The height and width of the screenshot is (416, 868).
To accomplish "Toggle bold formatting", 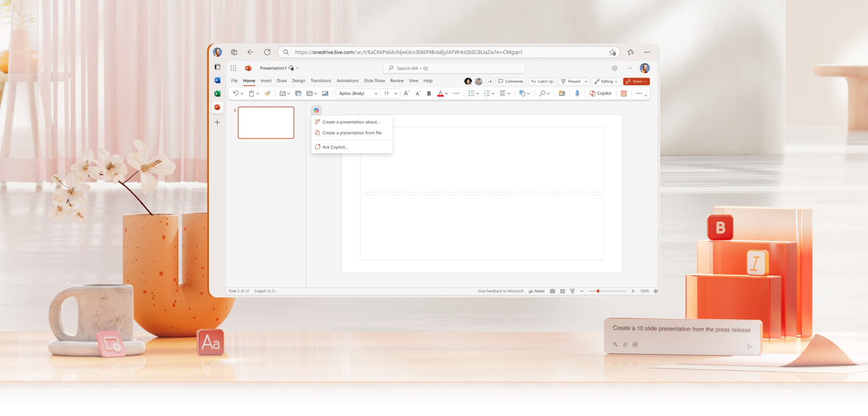I will click(x=429, y=94).
